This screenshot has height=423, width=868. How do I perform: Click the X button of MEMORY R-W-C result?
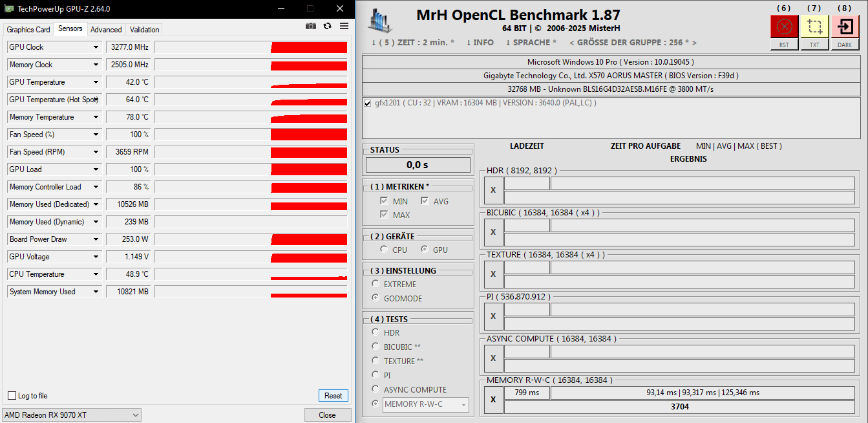pos(493,400)
